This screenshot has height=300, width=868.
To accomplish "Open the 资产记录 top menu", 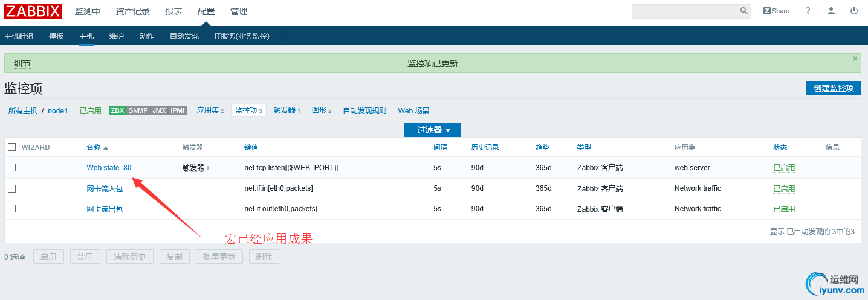I will [x=133, y=11].
